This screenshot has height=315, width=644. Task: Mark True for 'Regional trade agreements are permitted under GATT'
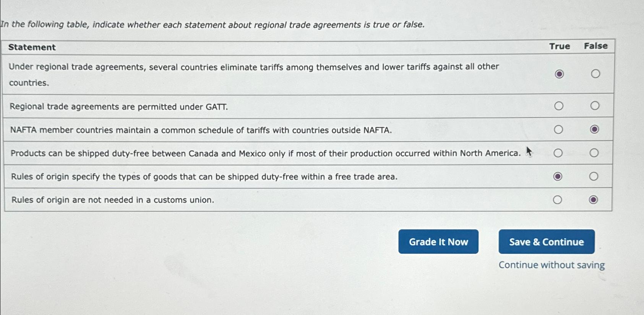(x=558, y=106)
